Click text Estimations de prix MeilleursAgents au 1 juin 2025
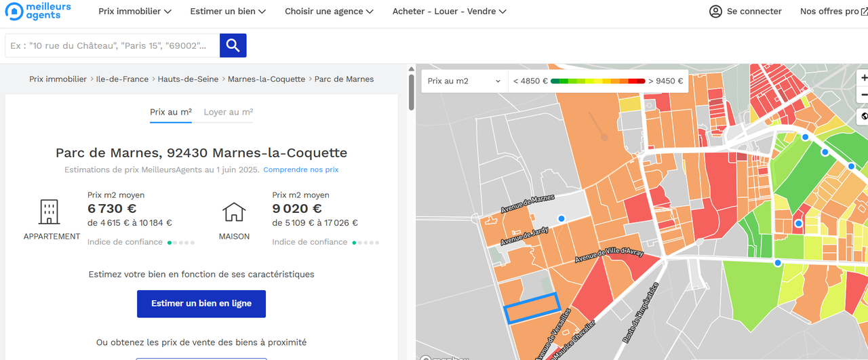This screenshot has height=360, width=868. pyautogui.click(x=161, y=169)
